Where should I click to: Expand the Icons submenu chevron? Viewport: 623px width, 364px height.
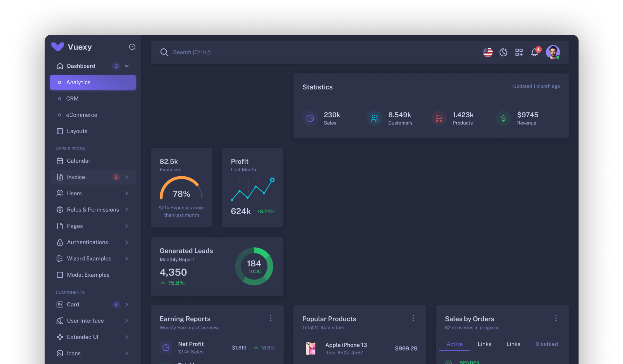tap(127, 353)
